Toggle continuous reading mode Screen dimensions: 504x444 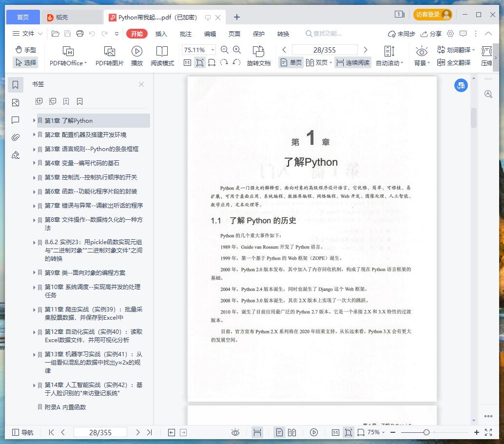352,62
